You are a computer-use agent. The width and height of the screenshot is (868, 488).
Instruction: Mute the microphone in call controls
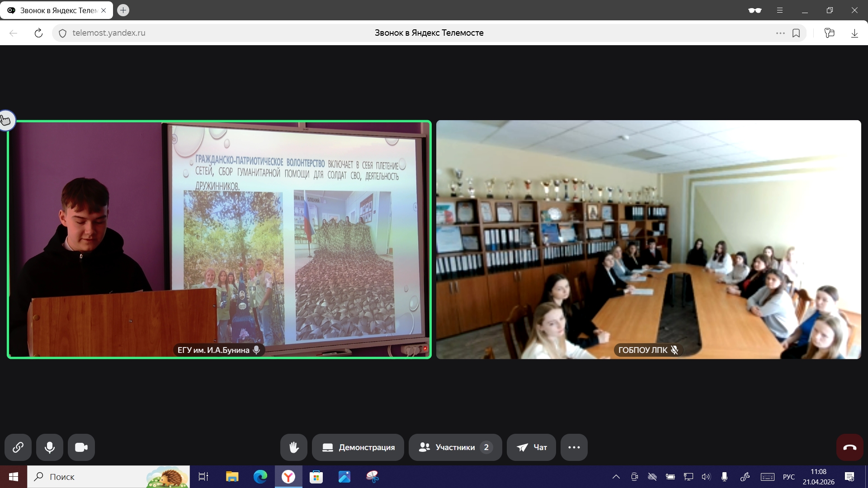pos(50,447)
